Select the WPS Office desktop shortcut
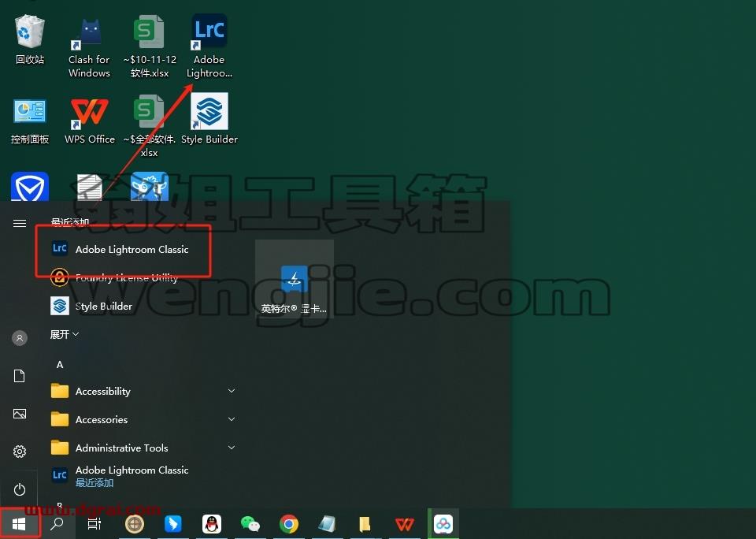Viewport: 756px width, 539px height. click(x=90, y=120)
